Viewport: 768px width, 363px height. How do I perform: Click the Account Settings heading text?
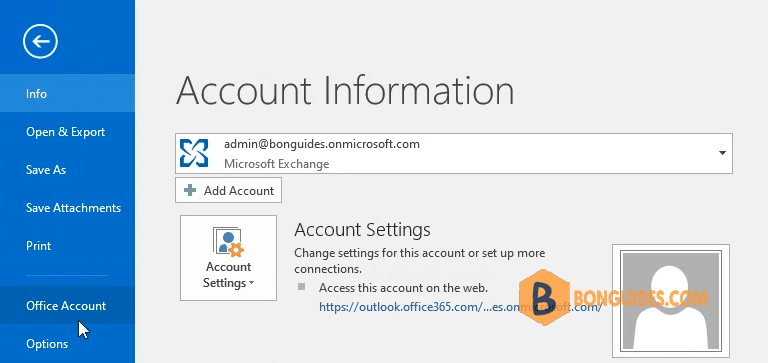(x=362, y=229)
